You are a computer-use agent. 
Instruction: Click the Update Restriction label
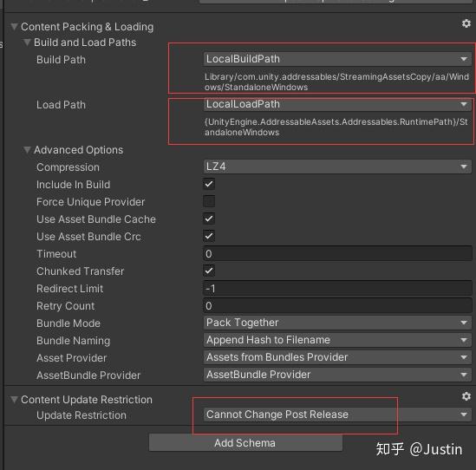pos(82,415)
